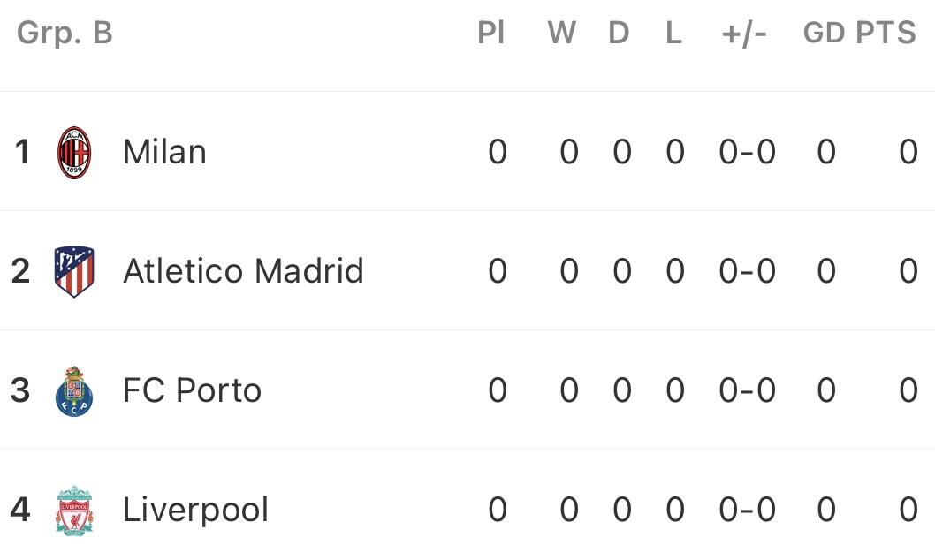
Task: Click Liverpool's points value
Action: pyautogui.click(x=908, y=510)
